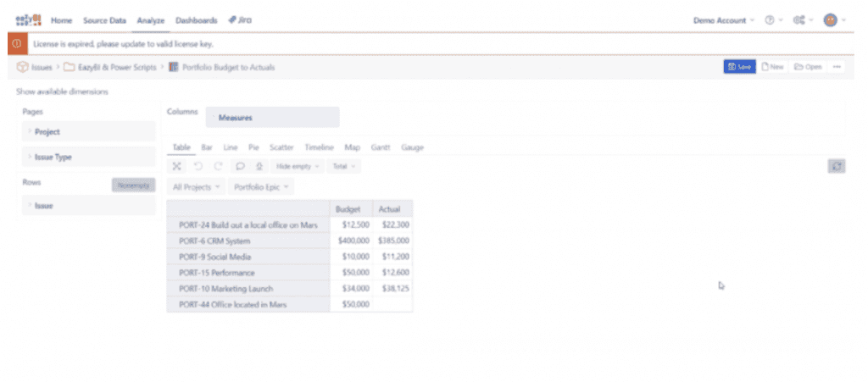
Task: Click the $38,125 actual cell
Action: tap(392, 289)
